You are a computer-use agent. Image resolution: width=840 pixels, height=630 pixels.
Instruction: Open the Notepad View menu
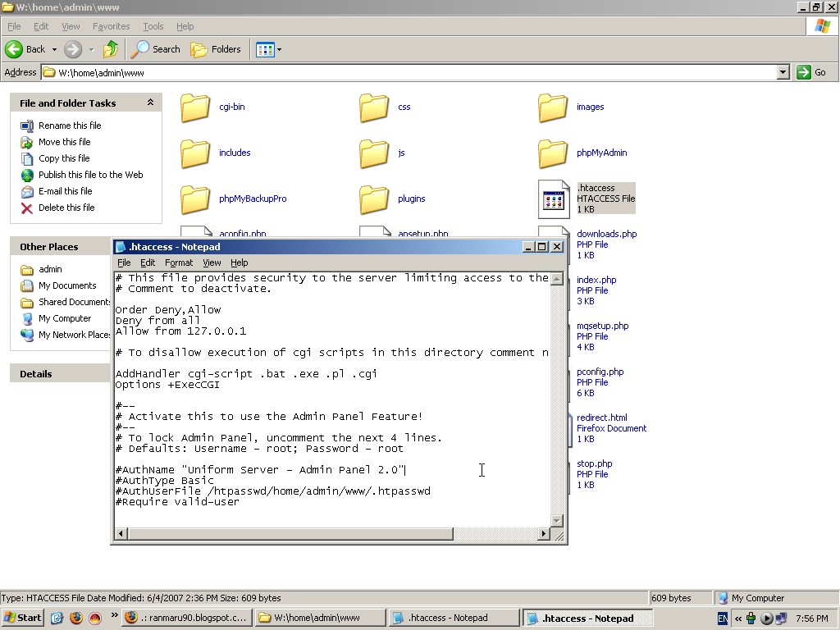212,262
